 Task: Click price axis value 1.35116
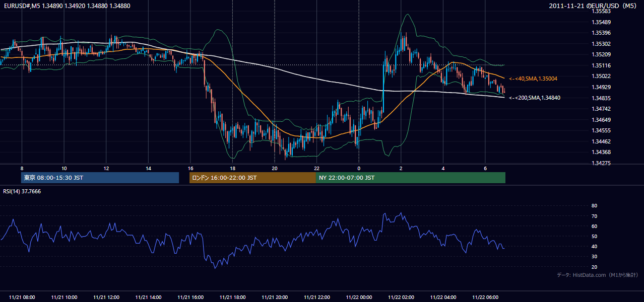(601, 65)
